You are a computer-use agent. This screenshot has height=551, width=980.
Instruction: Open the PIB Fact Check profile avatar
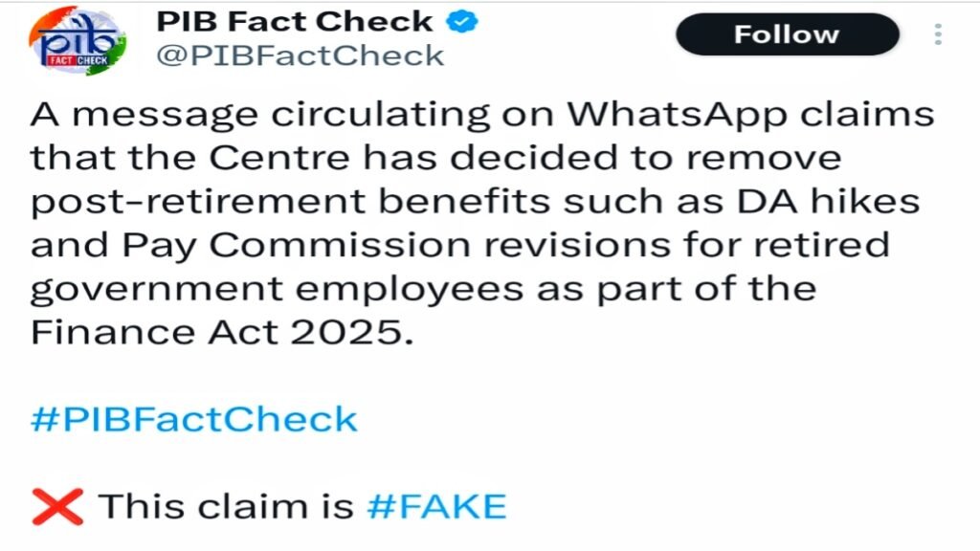pos(77,40)
